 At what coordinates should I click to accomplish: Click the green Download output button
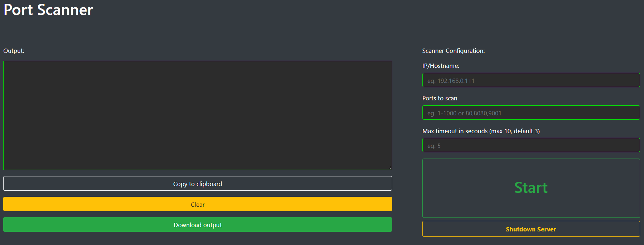198,225
